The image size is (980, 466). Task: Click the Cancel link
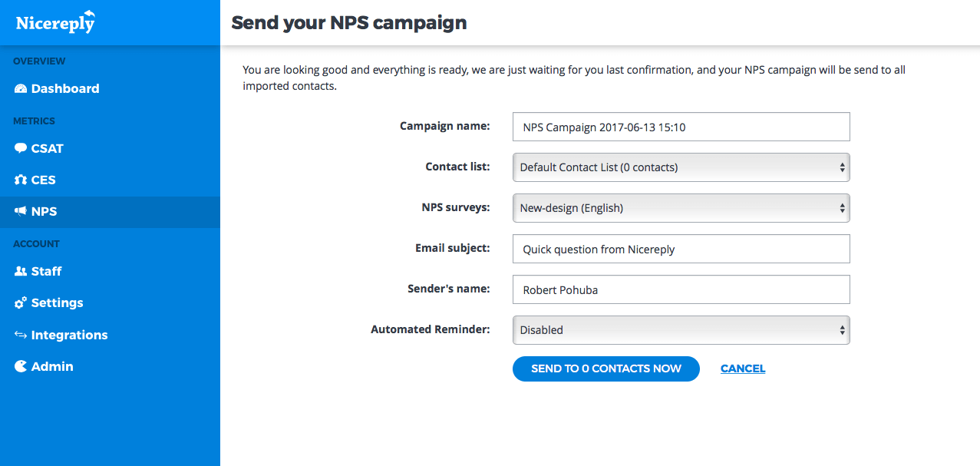click(x=743, y=369)
